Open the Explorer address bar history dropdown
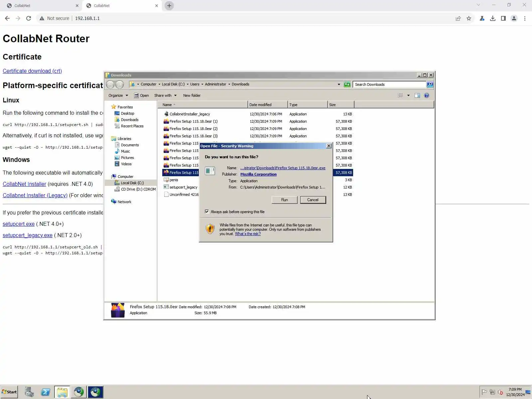 (339, 84)
